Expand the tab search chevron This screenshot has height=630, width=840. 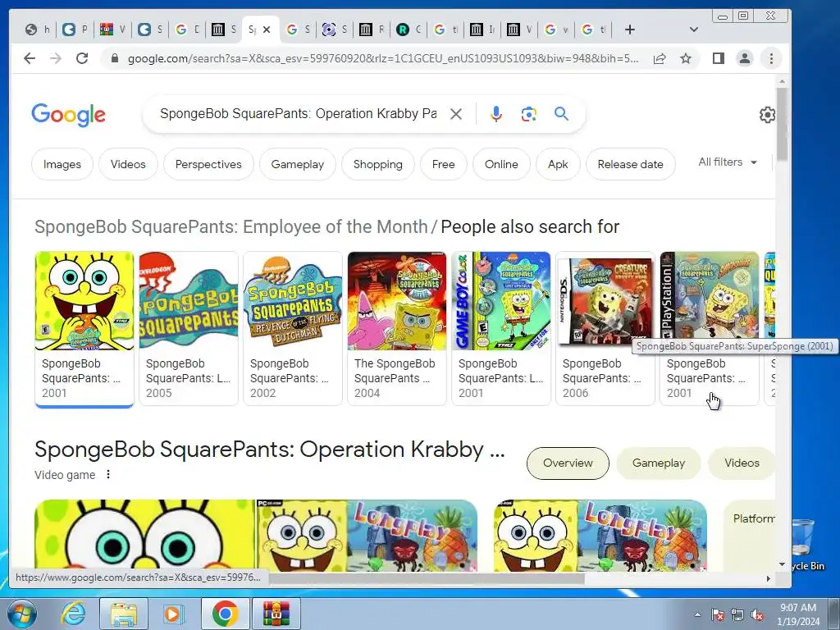(694, 30)
